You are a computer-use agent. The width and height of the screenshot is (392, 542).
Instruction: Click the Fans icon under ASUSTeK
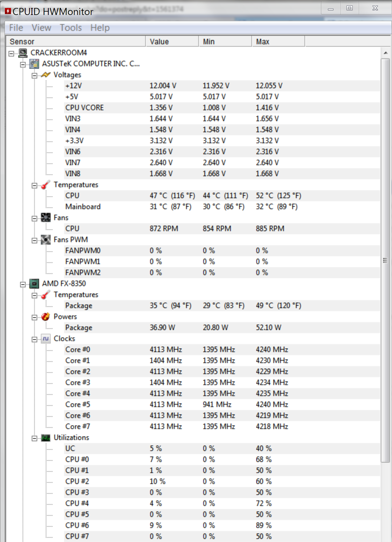click(46, 218)
